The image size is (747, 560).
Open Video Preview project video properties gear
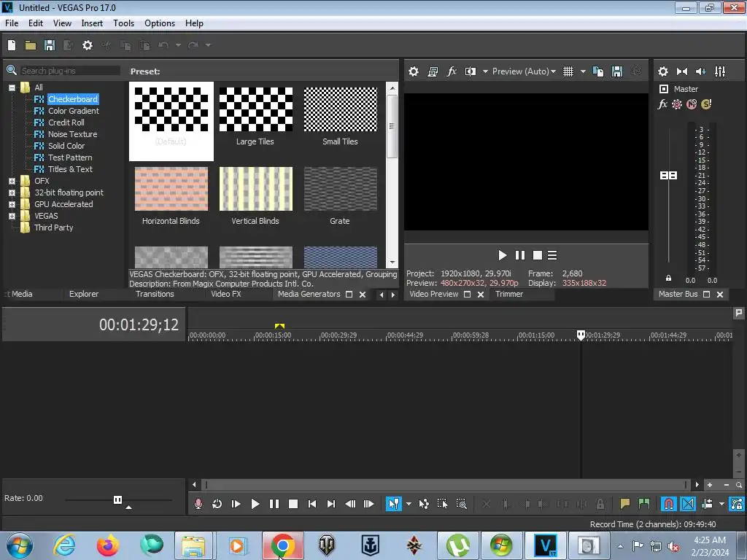(414, 71)
